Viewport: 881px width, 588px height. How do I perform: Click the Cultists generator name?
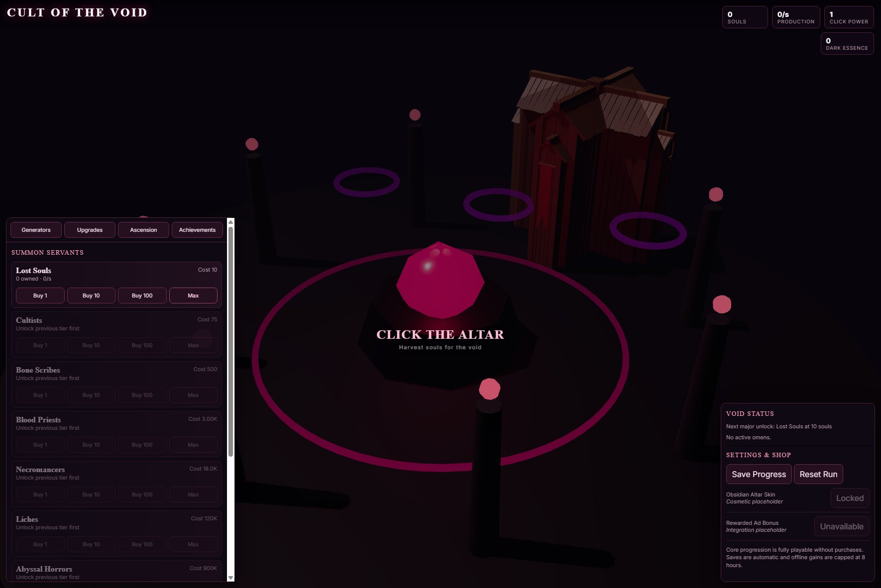[x=29, y=320]
